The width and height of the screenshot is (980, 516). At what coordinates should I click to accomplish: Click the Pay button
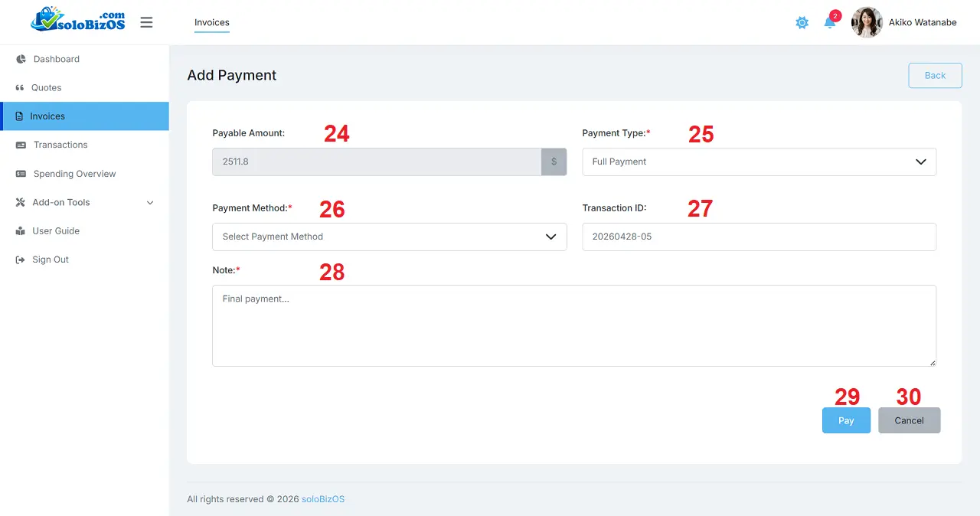pyautogui.click(x=846, y=420)
